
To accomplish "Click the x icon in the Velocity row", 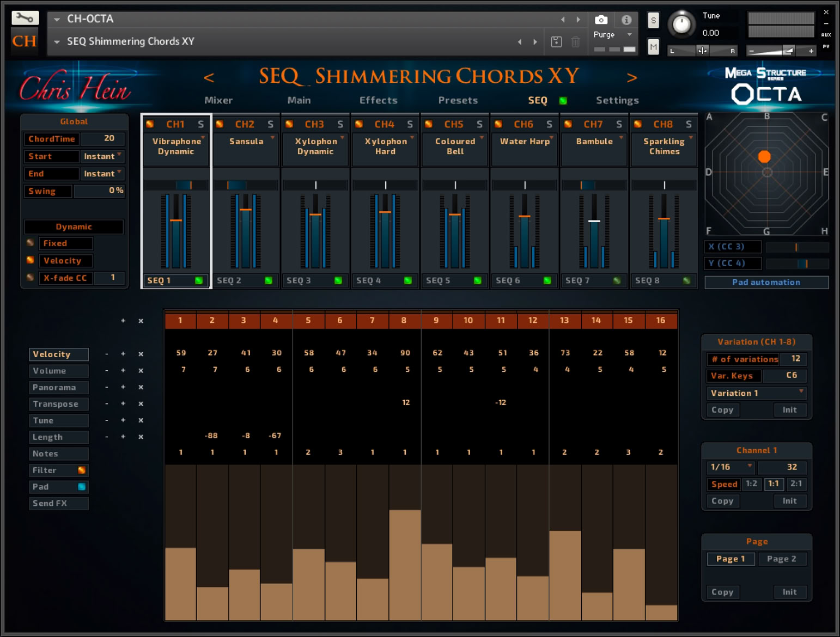I will coord(141,354).
